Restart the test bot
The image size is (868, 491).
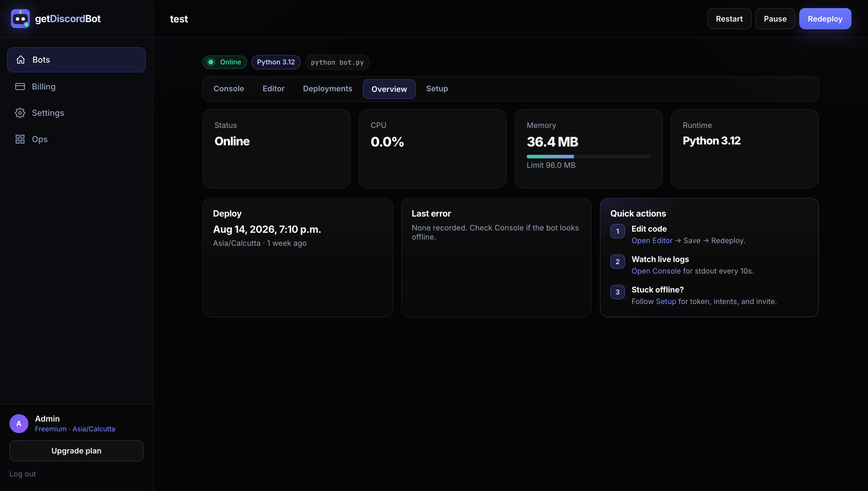tap(729, 19)
